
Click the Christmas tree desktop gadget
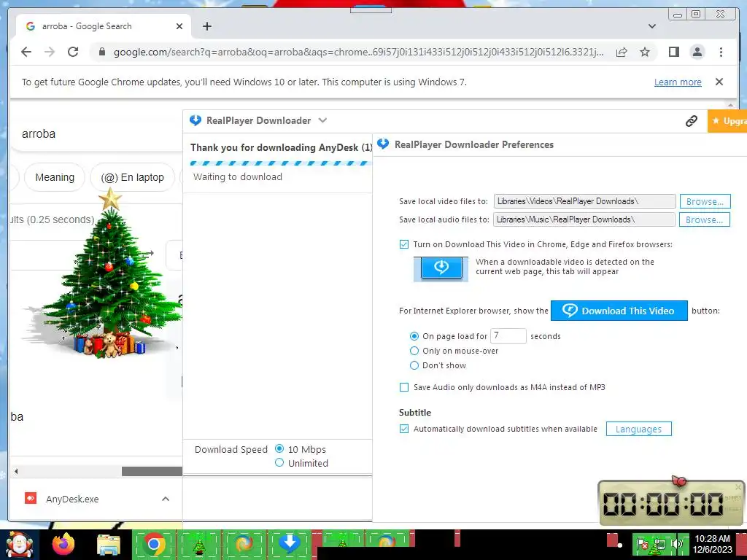[x=106, y=274]
